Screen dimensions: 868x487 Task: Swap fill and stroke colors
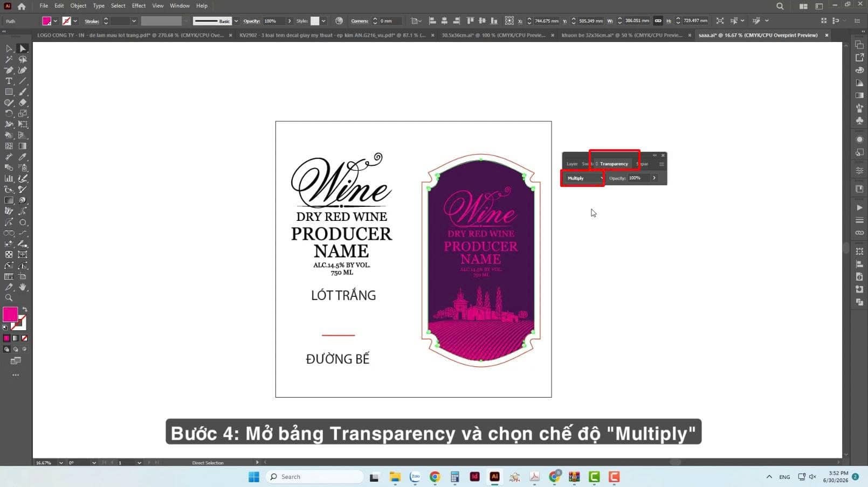pos(24,310)
